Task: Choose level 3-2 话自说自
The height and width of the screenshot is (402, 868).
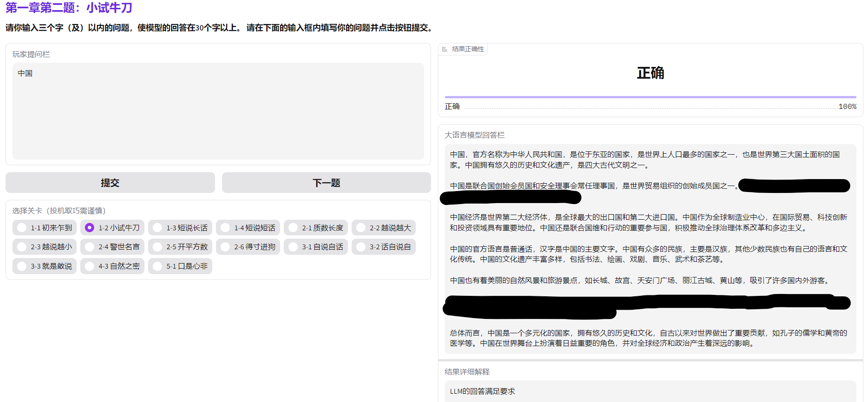Action: [384, 247]
